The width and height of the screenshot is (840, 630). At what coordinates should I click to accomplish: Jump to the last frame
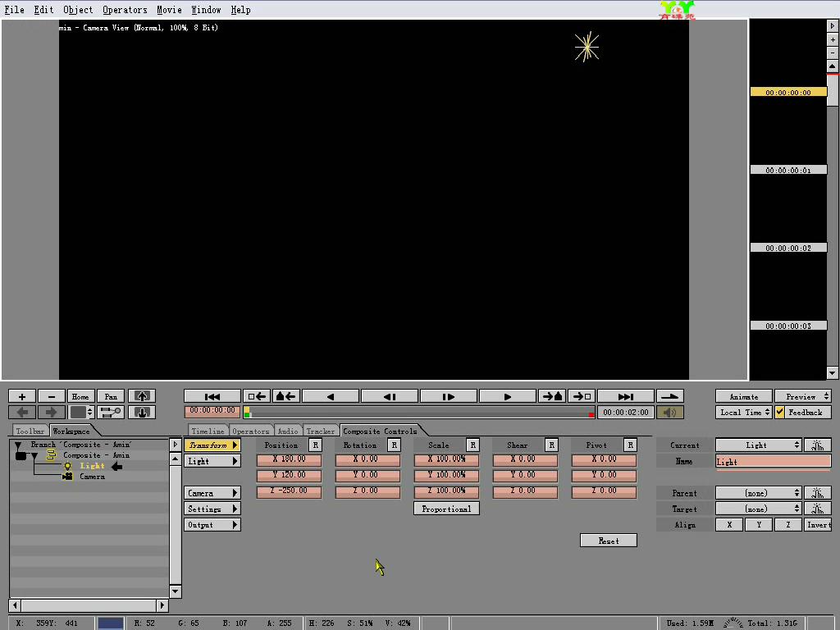point(626,396)
